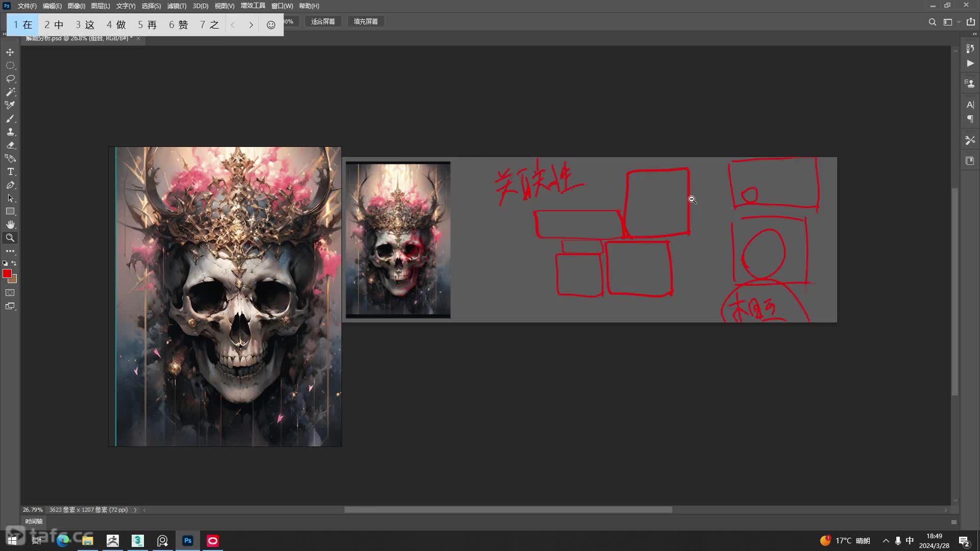Expand the status bar info arrow
Screen dimensions: 980x551
[135, 510]
